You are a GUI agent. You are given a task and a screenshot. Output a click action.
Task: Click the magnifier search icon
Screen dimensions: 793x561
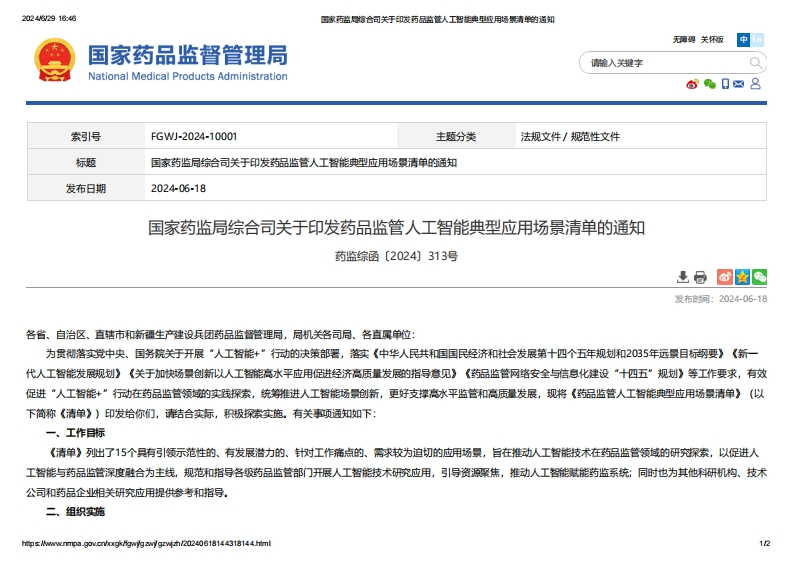pyautogui.click(x=756, y=62)
